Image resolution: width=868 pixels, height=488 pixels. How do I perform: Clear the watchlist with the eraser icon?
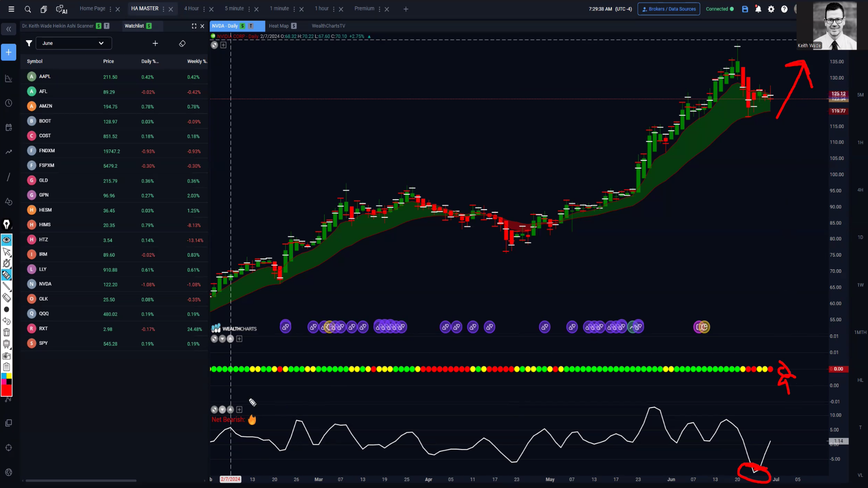pos(182,43)
